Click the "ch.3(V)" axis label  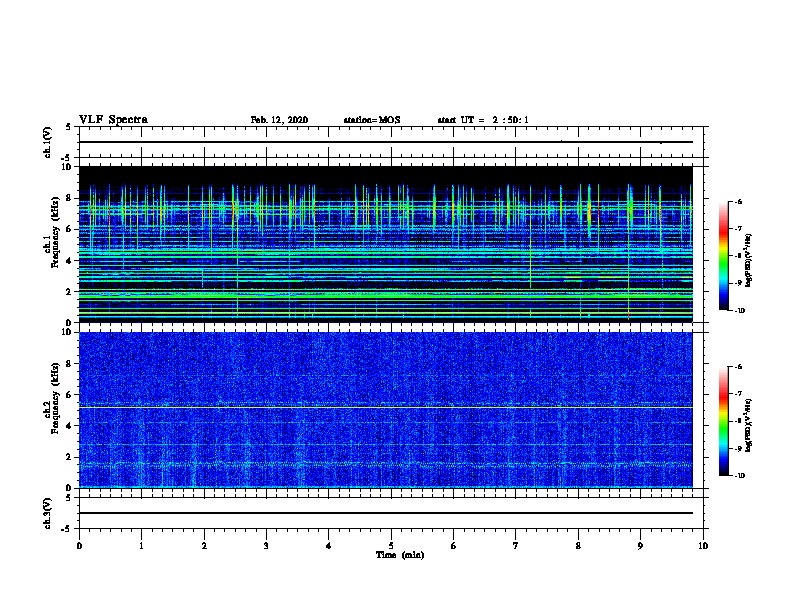pyautogui.click(x=47, y=513)
